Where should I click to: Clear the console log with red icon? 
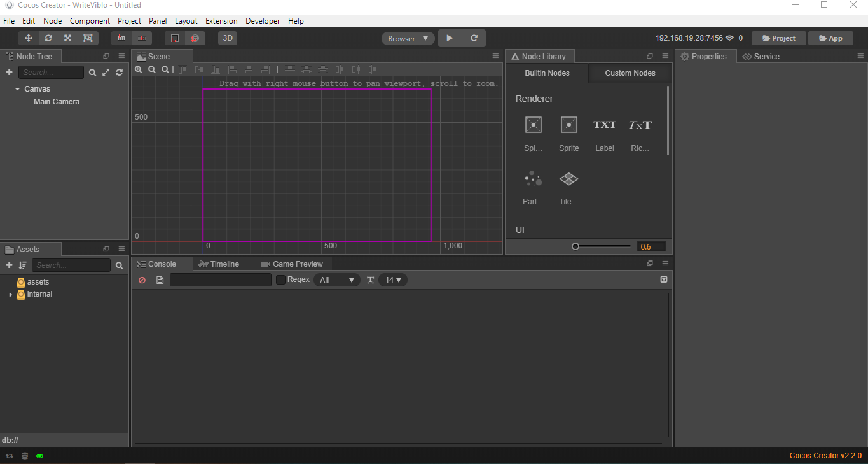point(142,280)
